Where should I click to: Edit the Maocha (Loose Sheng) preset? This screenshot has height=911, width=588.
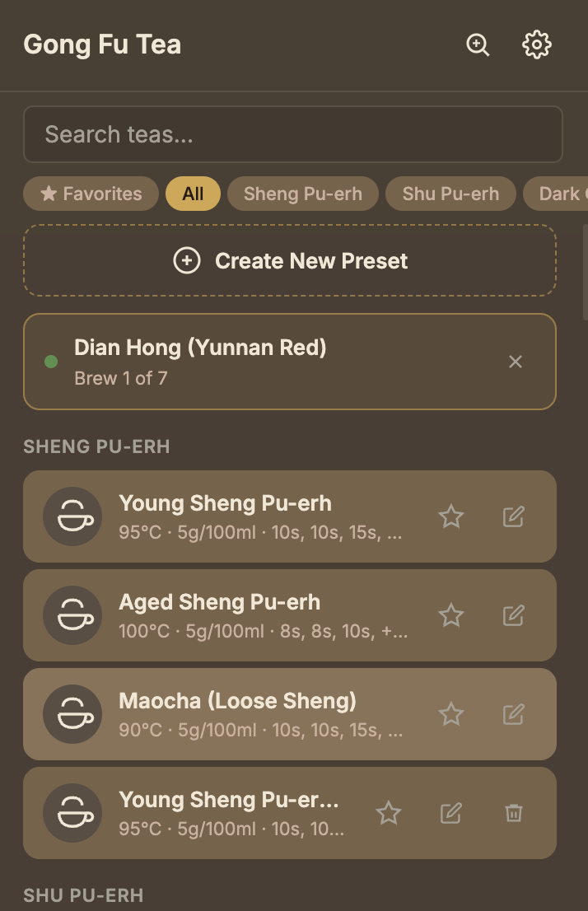(x=514, y=714)
